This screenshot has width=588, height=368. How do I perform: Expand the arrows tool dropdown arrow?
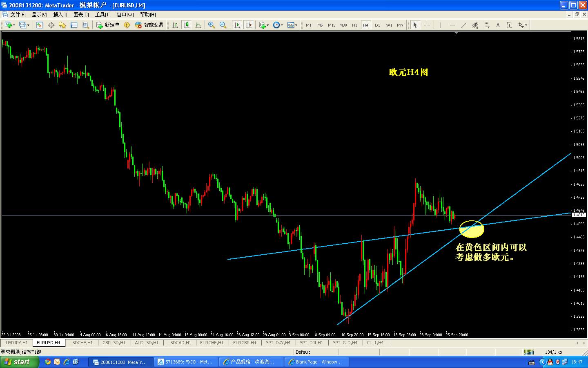526,25
